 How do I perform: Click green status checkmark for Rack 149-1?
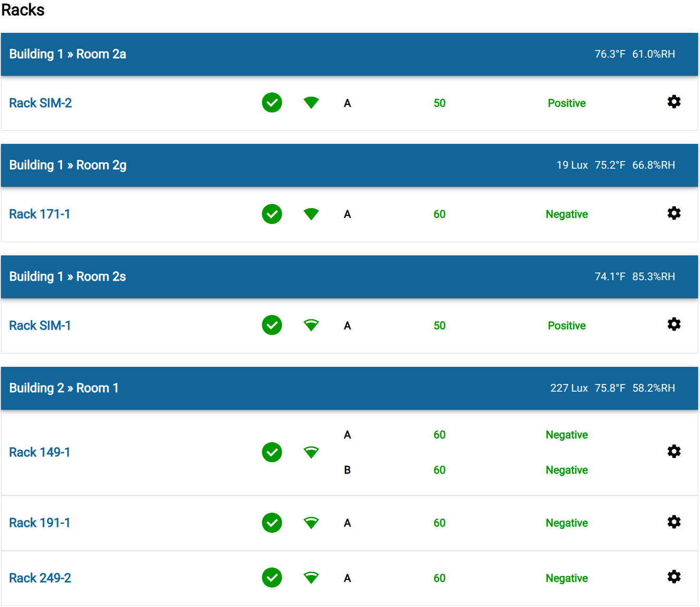click(272, 452)
